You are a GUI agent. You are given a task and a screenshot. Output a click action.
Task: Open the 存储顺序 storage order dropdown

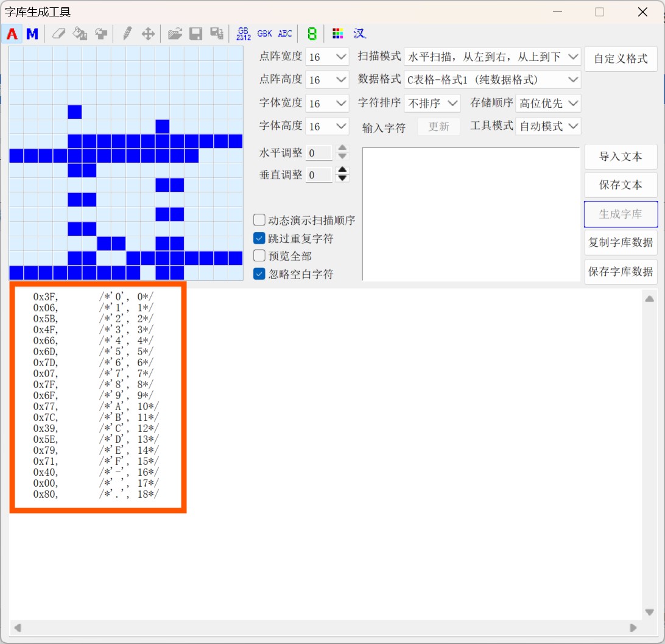[x=548, y=103]
